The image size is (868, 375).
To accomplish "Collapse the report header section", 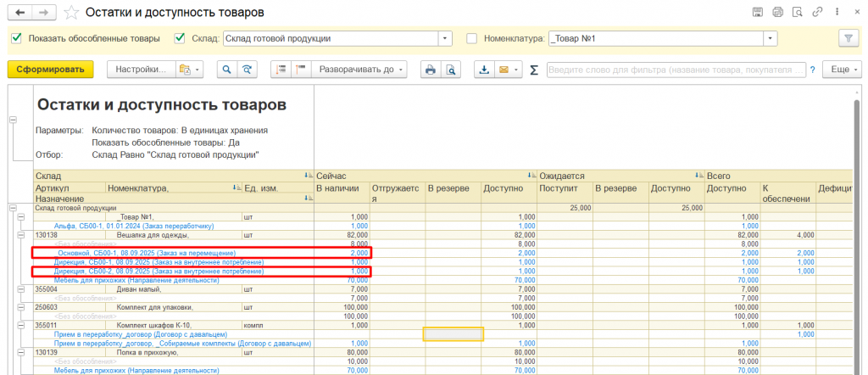I will point(14,120).
